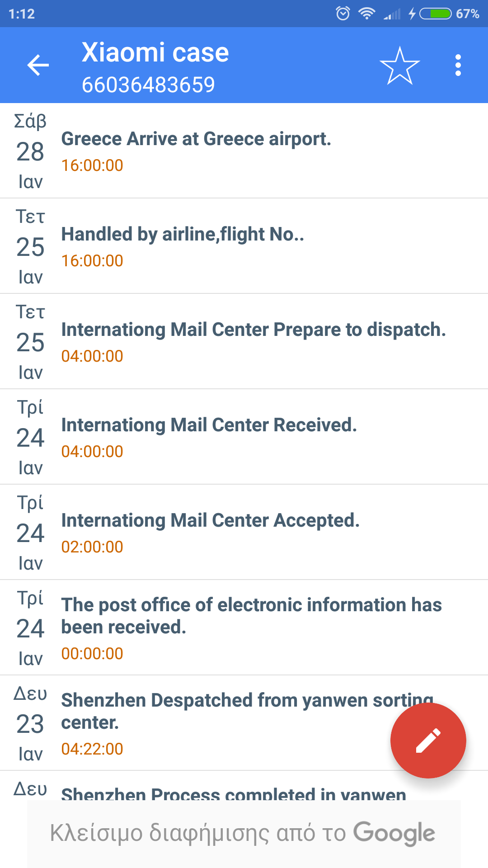Tap the cellular signal bars icon
The height and width of the screenshot is (868, 488).
392,14
